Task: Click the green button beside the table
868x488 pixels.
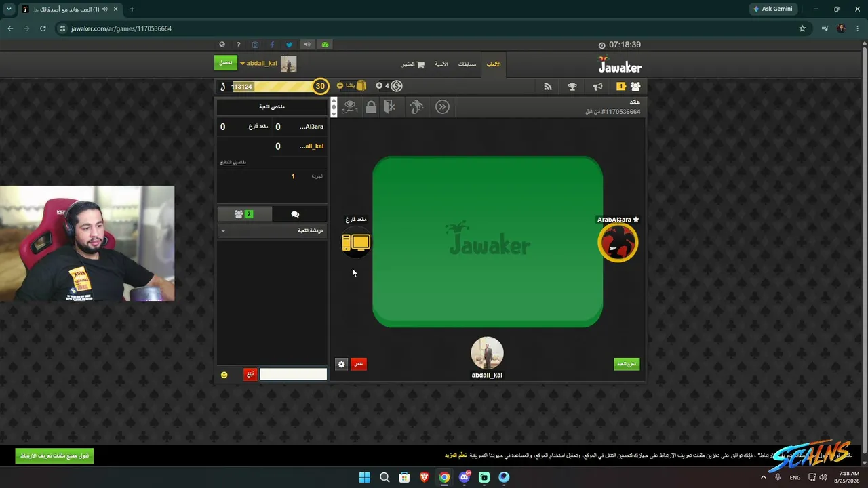Action: coord(627,364)
